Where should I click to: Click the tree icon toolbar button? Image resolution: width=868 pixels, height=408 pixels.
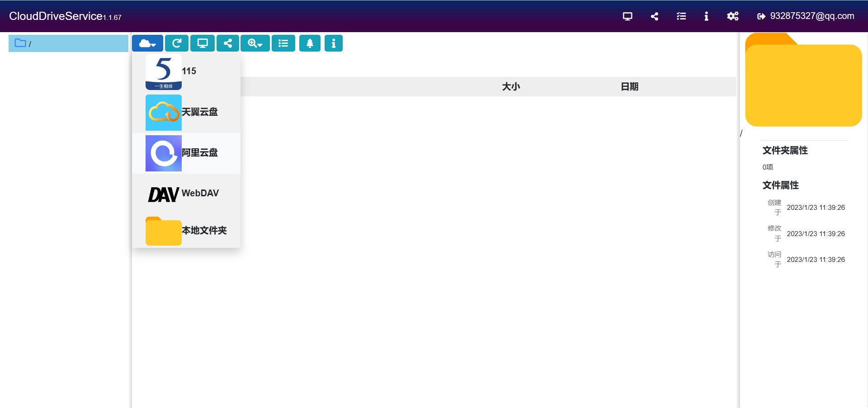pos(310,43)
